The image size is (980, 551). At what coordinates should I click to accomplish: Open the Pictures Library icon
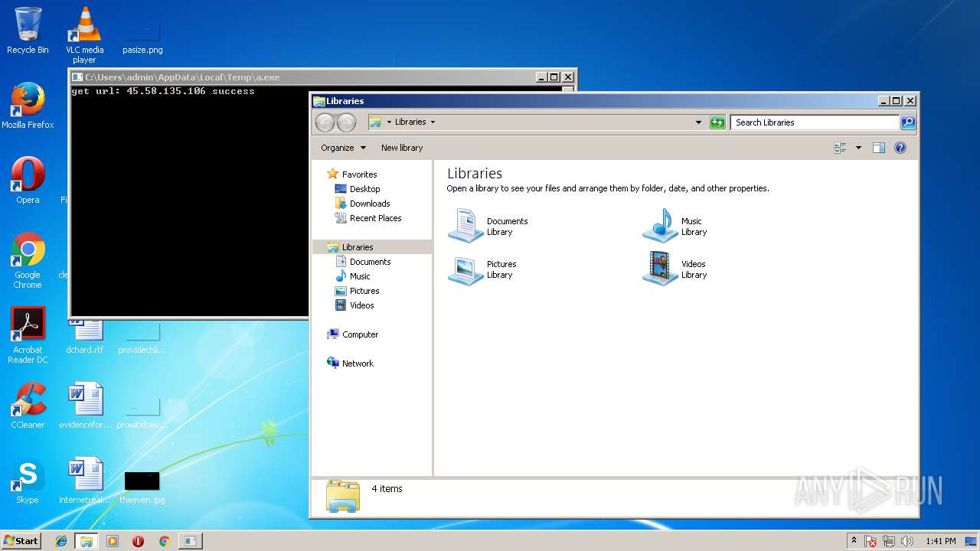pyautogui.click(x=482, y=269)
